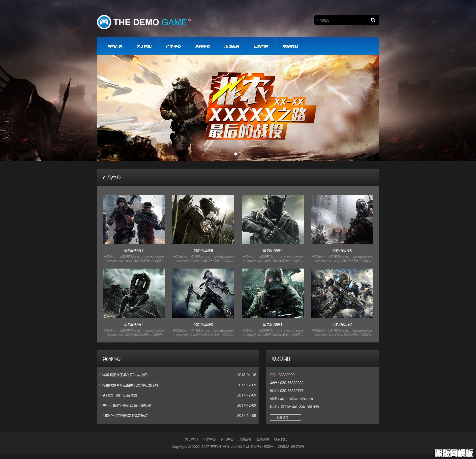Screen dimensions: 476x459
Task: Open news 详解紧固件工具的研究与应用
Action: pos(125,375)
